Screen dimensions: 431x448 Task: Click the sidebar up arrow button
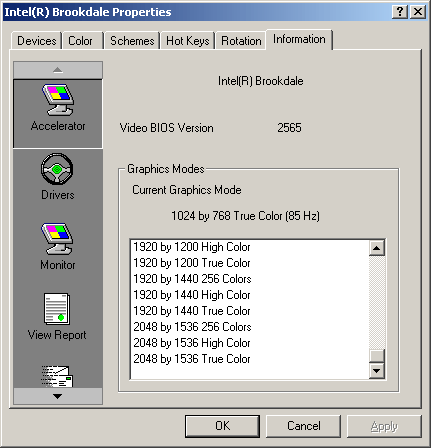coord(58,70)
